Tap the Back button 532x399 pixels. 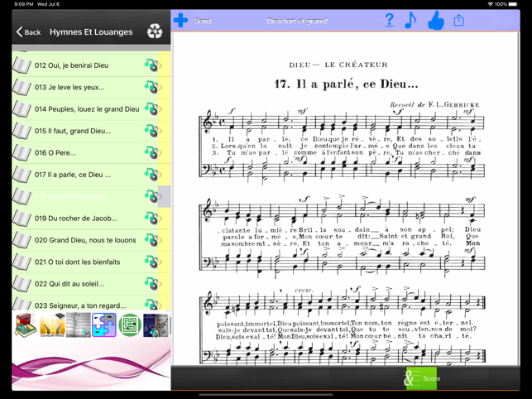click(x=28, y=32)
